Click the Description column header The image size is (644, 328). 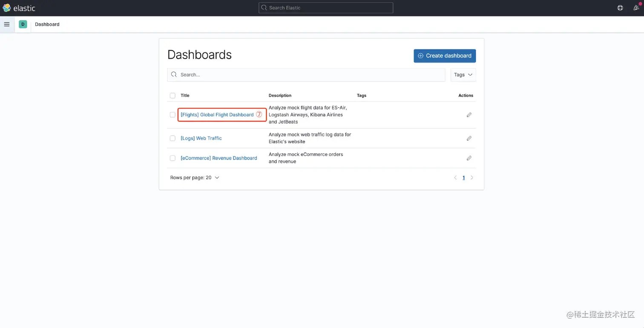click(280, 96)
